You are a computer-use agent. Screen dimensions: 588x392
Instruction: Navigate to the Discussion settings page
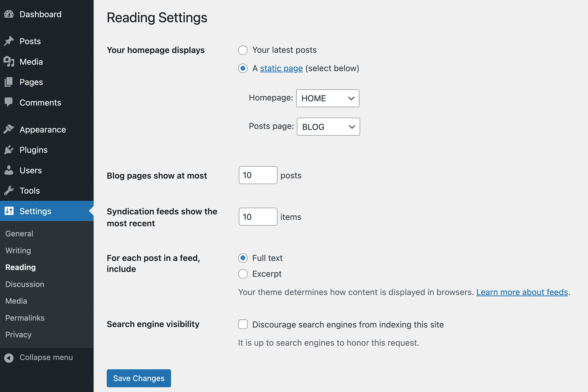(24, 284)
